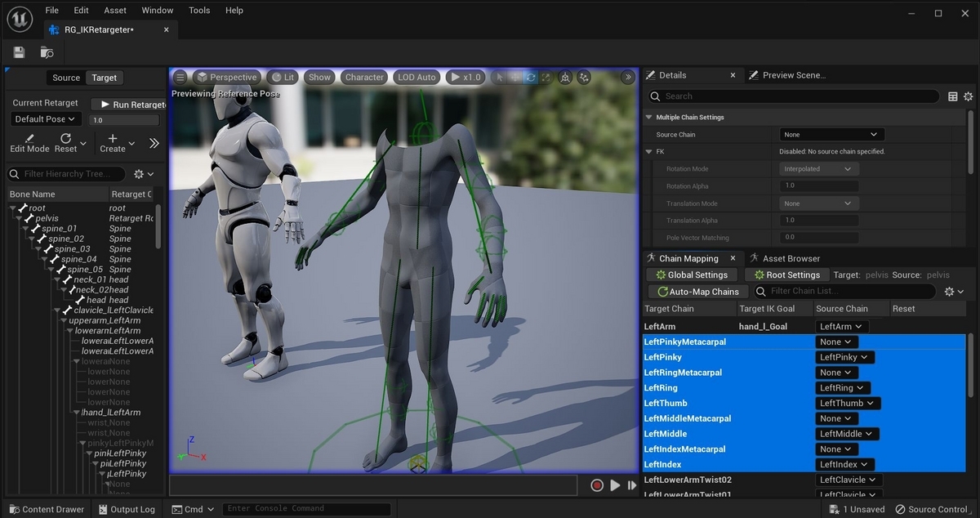Open the LeftArm source chain dropdown

click(842, 326)
